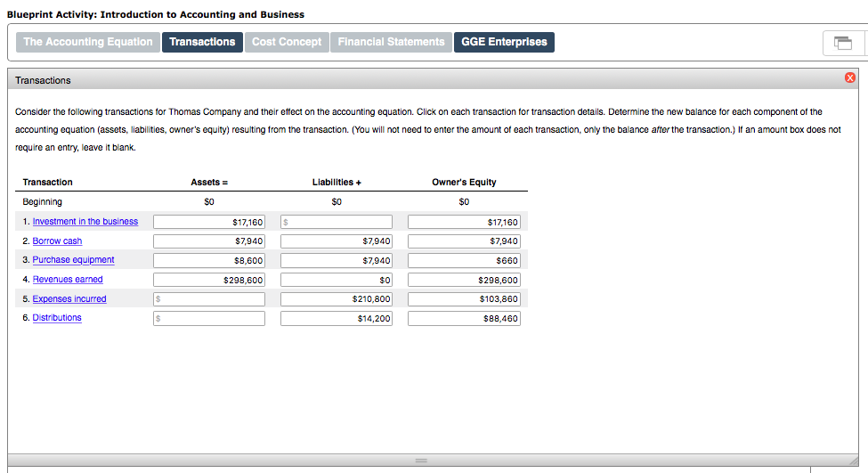Image resolution: width=868 pixels, height=473 pixels.
Task: Click Assets field in Borrow cash row
Action: [x=209, y=241]
